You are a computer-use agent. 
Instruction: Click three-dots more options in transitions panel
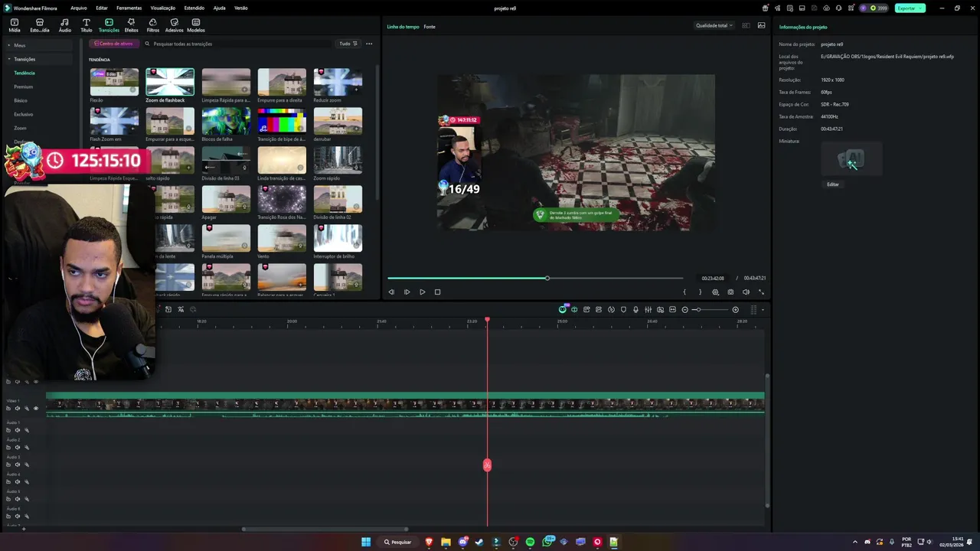point(369,44)
